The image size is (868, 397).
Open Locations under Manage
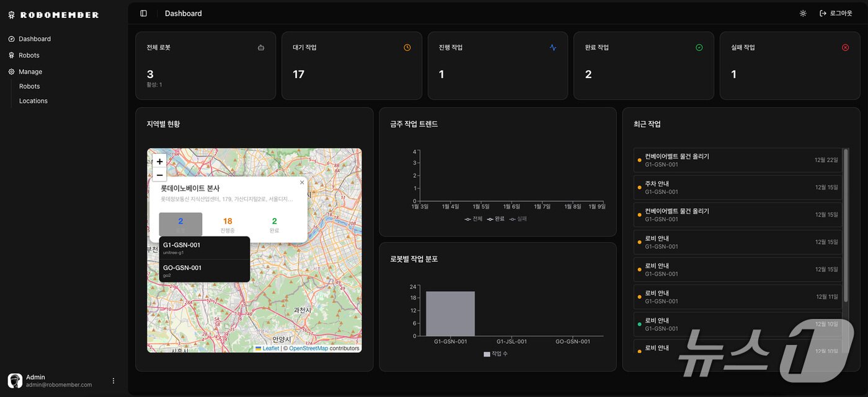33,101
